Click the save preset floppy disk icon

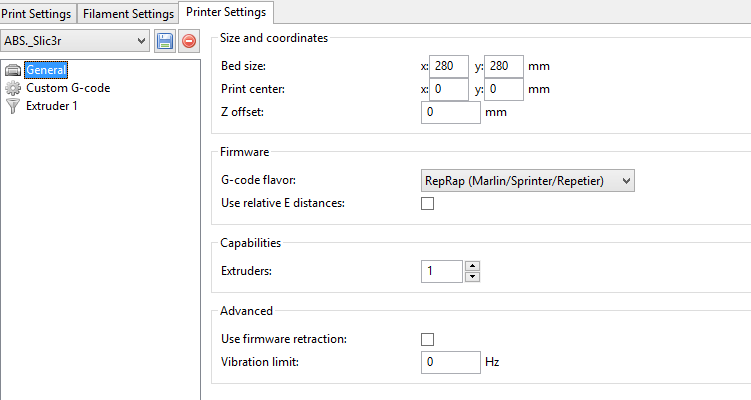point(165,41)
